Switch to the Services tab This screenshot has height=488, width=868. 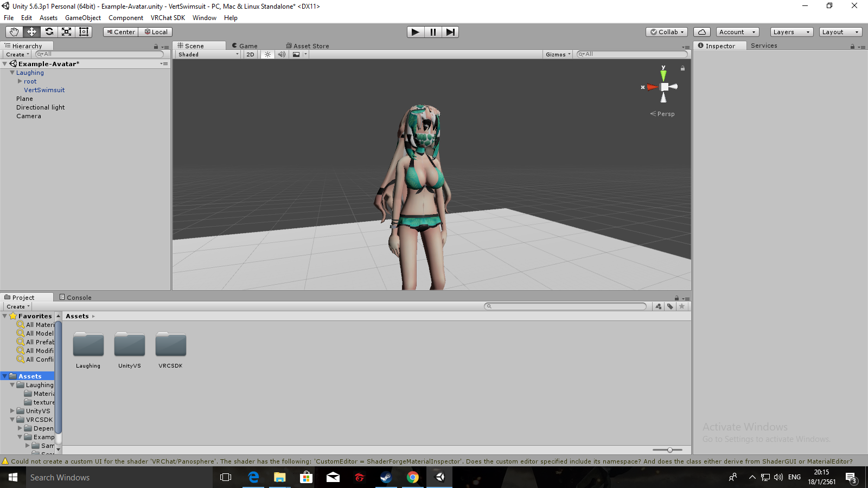tap(764, 46)
